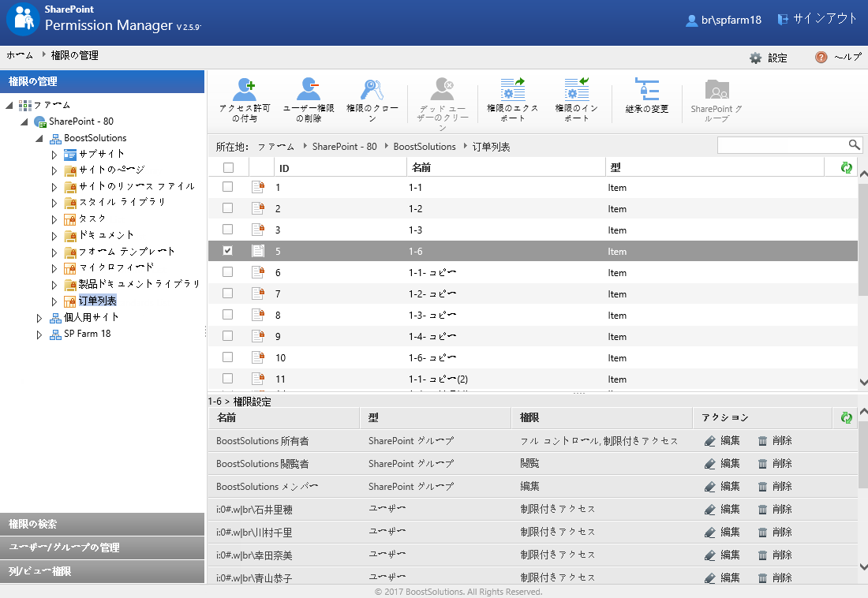Open the 列/ビュー権限 panel
868x598 pixels.
[x=103, y=571]
